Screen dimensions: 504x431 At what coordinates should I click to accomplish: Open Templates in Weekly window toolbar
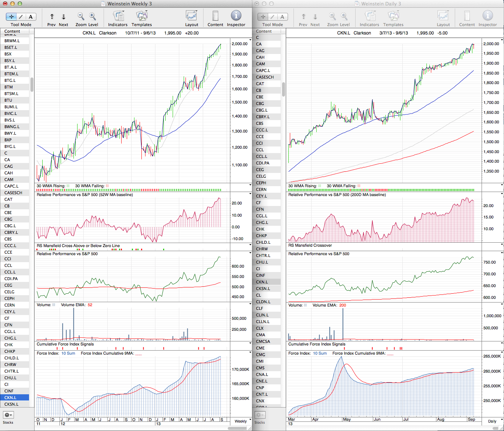click(141, 17)
